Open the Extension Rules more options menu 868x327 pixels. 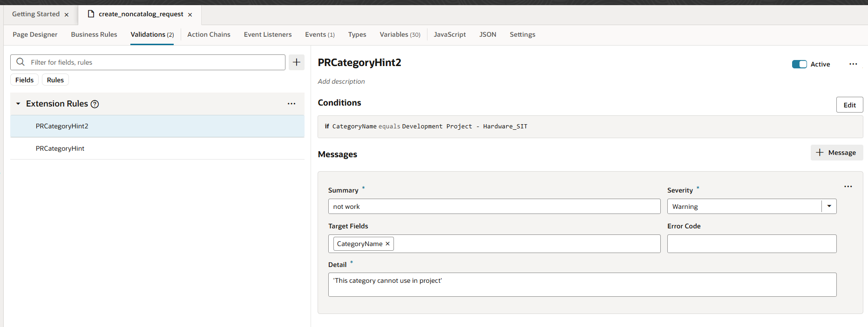pyautogui.click(x=292, y=104)
